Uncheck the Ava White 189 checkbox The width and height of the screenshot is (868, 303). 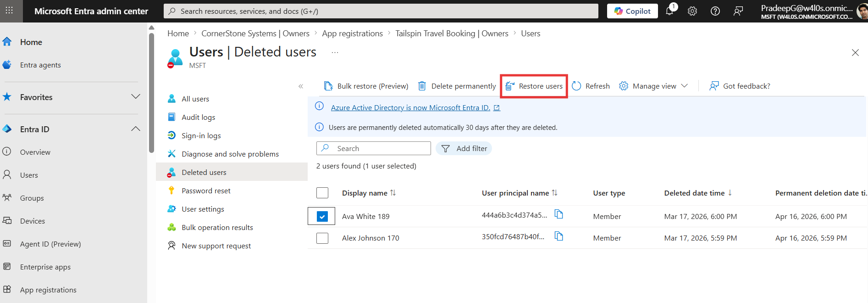coord(322,216)
